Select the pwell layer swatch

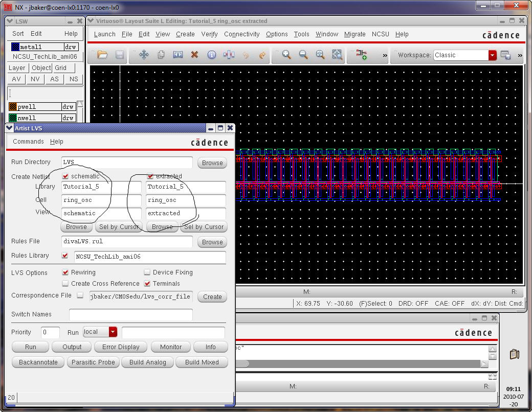click(13, 107)
